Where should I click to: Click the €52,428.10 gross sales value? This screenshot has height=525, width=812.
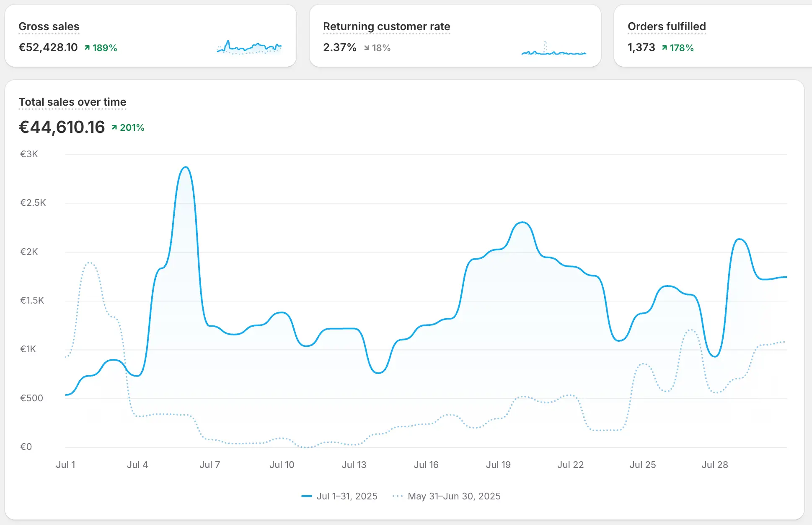click(48, 47)
